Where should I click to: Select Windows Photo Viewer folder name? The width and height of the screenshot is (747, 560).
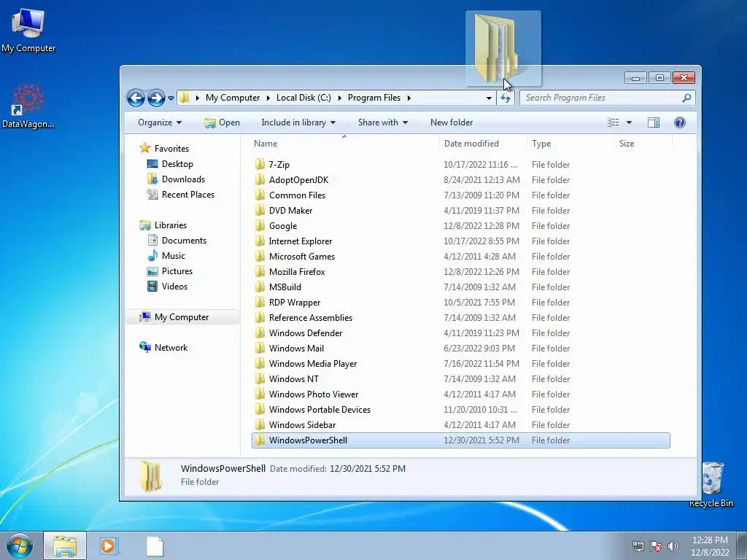coord(314,394)
